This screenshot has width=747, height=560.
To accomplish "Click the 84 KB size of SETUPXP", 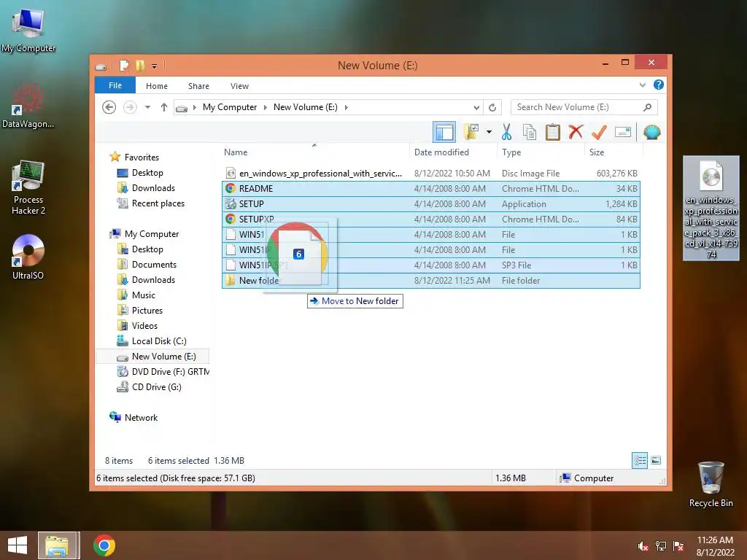I will [627, 219].
